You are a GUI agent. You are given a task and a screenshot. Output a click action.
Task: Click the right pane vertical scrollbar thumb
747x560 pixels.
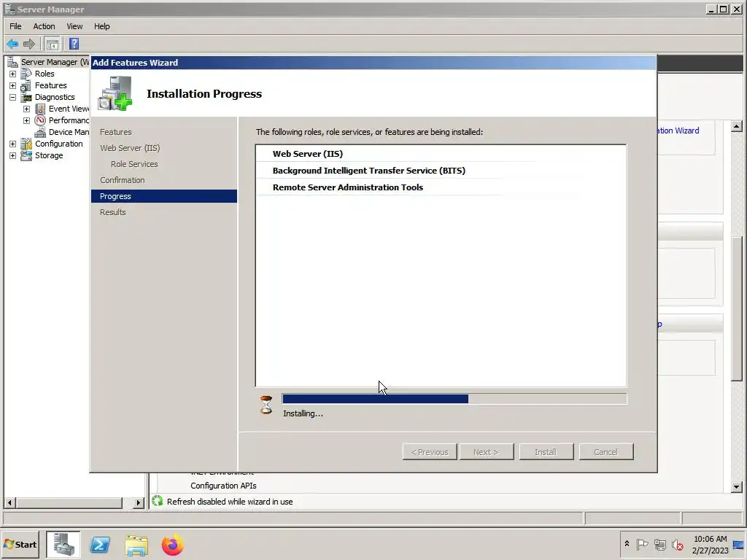(737, 308)
